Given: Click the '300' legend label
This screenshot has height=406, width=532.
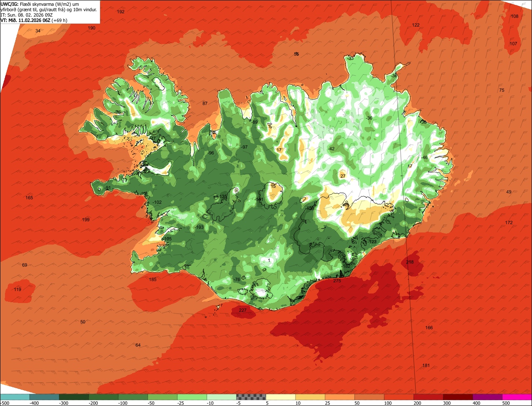Looking at the screenshot, I should (x=447, y=403).
